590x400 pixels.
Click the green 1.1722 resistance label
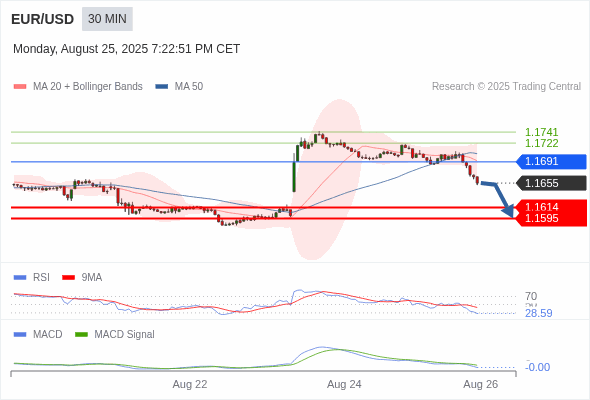(x=541, y=143)
